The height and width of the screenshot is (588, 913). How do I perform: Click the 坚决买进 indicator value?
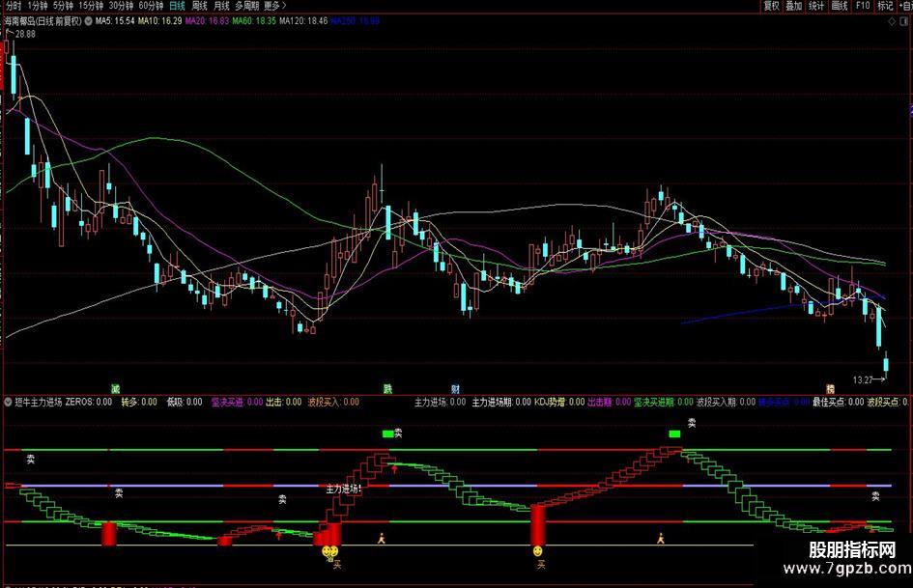coord(237,402)
